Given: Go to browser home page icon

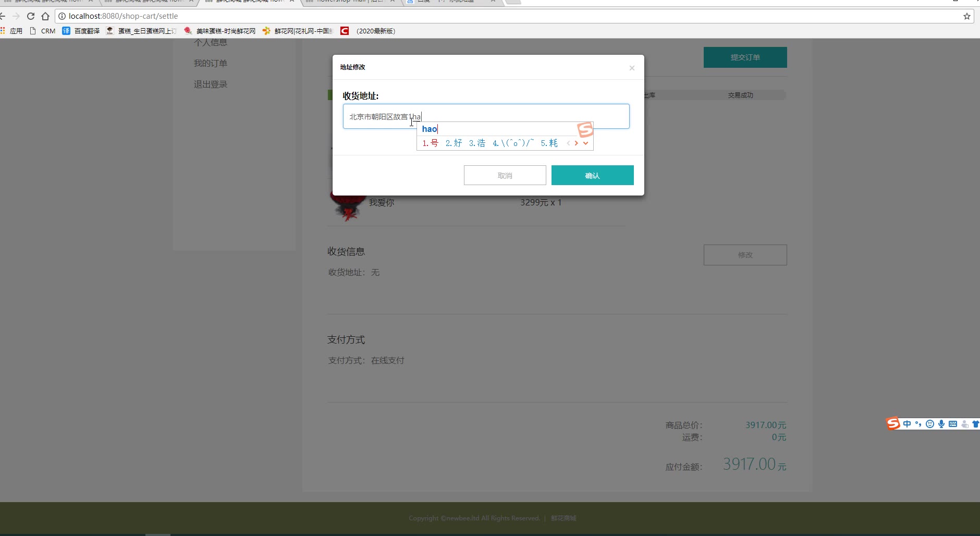Looking at the screenshot, I should (45, 16).
